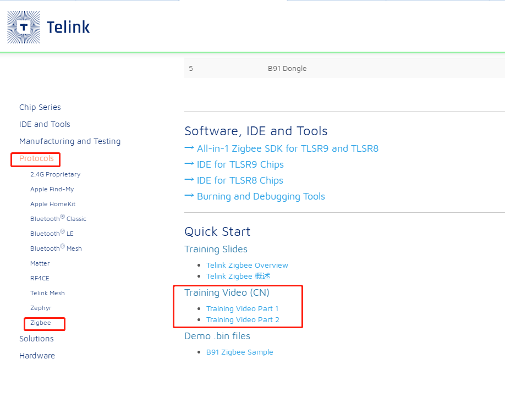Open Manufacturing and Testing section
505x420 pixels.
(x=69, y=141)
